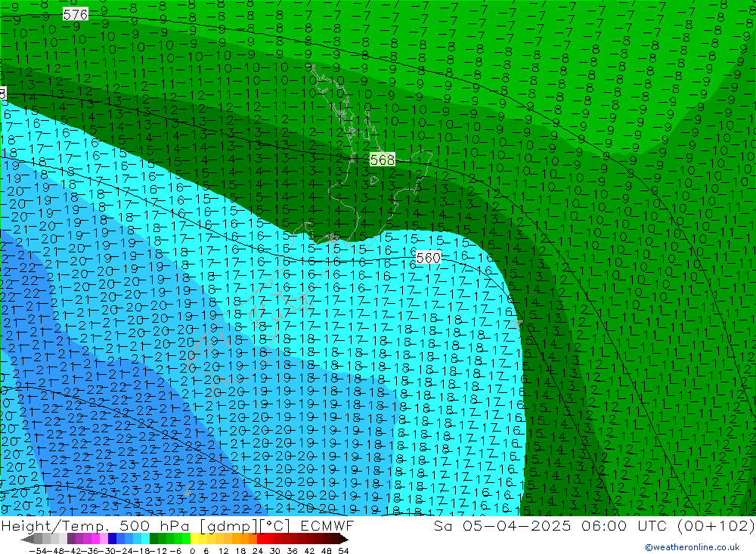Click the bright yellow legend swatch above 0
Screen dimensions: 756x554
point(194,540)
